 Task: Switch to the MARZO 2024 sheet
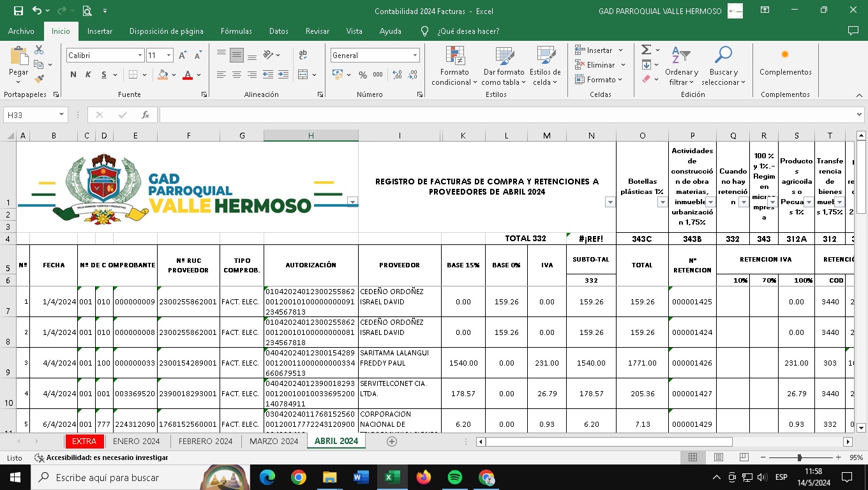pyautogui.click(x=274, y=441)
